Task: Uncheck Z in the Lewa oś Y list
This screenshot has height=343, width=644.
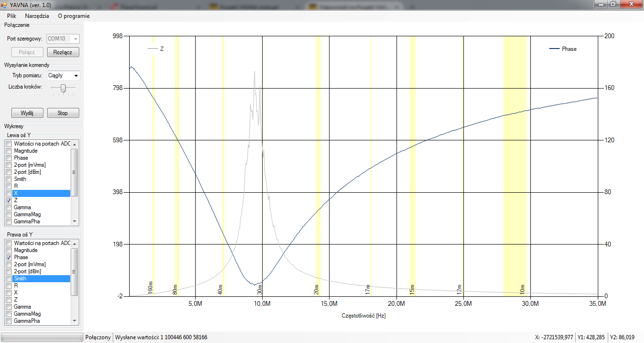Action: point(8,200)
